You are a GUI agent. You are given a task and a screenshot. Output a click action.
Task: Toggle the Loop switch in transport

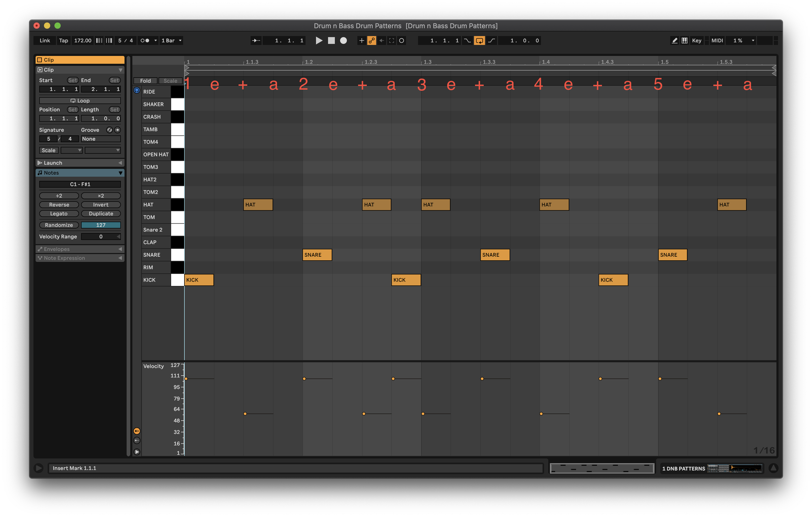[x=479, y=41]
